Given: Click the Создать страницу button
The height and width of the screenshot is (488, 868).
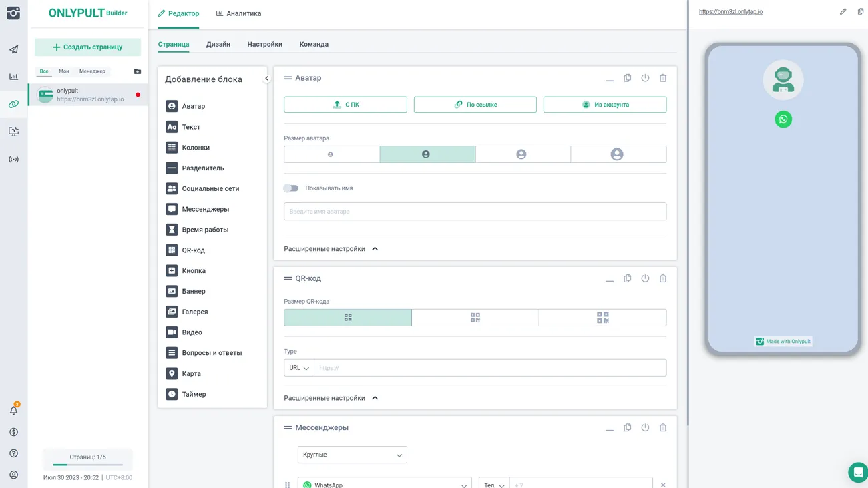Looking at the screenshot, I should (x=87, y=47).
